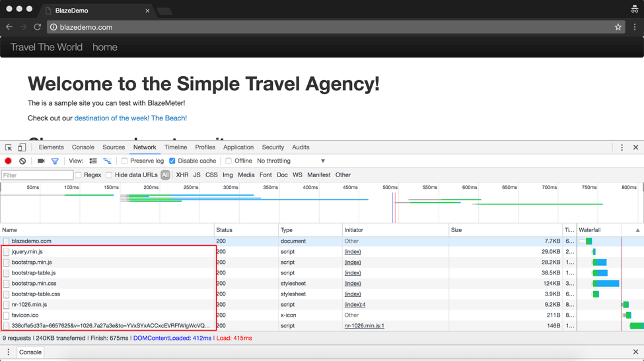Filter requests by Font

(x=266, y=175)
